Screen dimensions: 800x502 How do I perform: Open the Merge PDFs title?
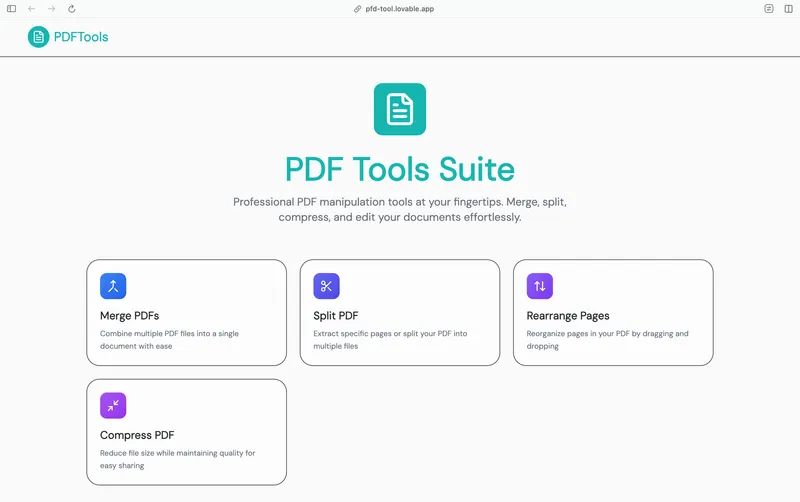click(x=130, y=316)
